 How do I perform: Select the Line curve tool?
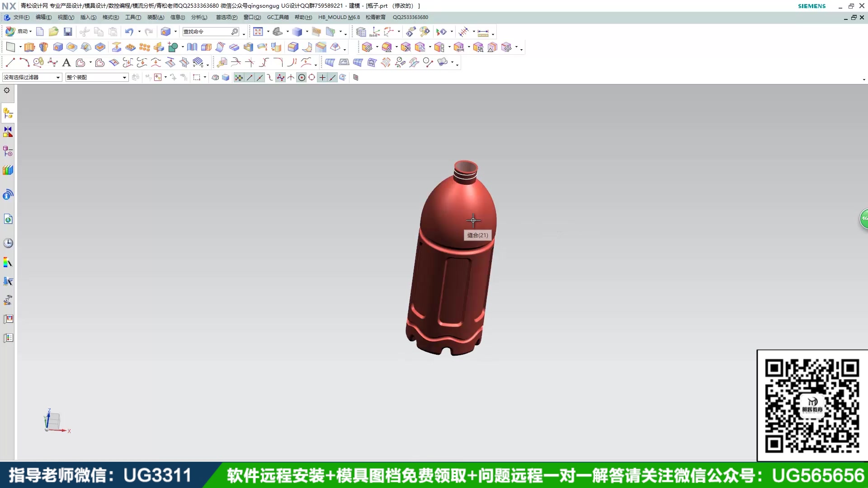[x=10, y=62]
